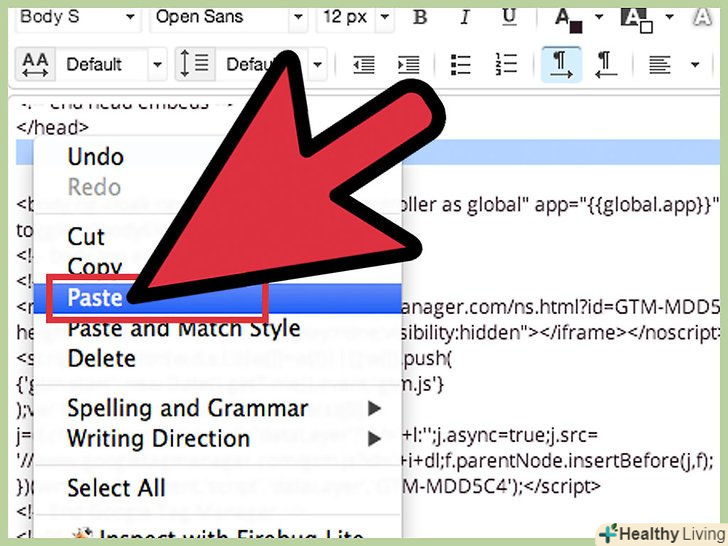The height and width of the screenshot is (546, 728).
Task: Select left-to-right paragraph direction
Action: [x=563, y=65]
